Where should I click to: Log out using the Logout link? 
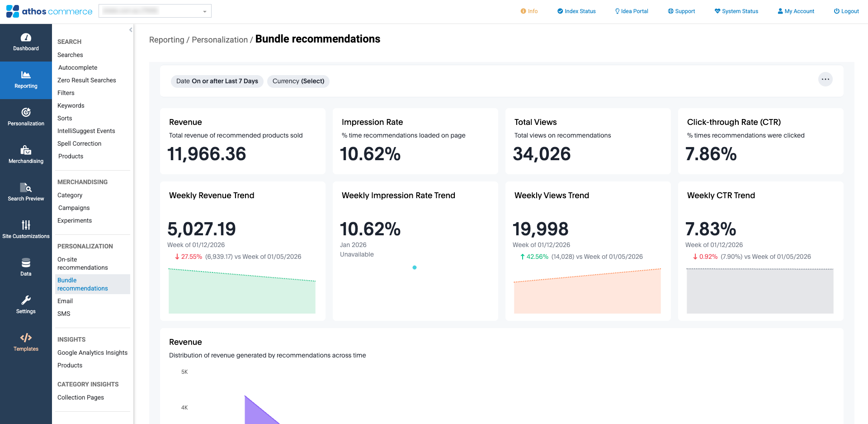[846, 11]
